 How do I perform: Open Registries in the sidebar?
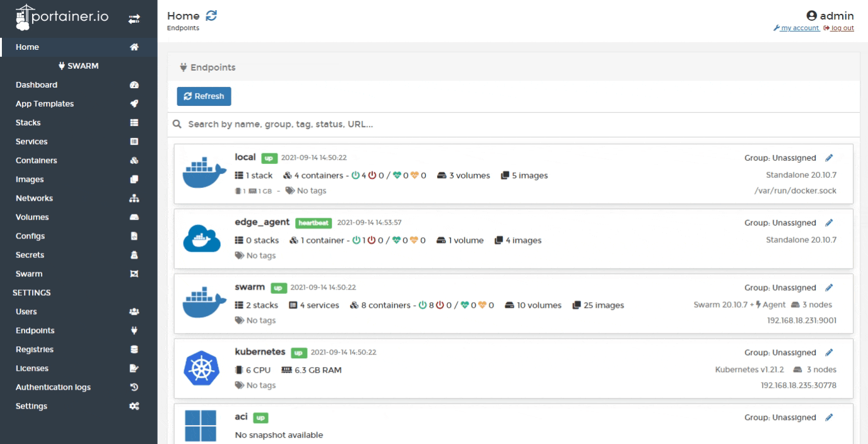[x=79, y=350]
